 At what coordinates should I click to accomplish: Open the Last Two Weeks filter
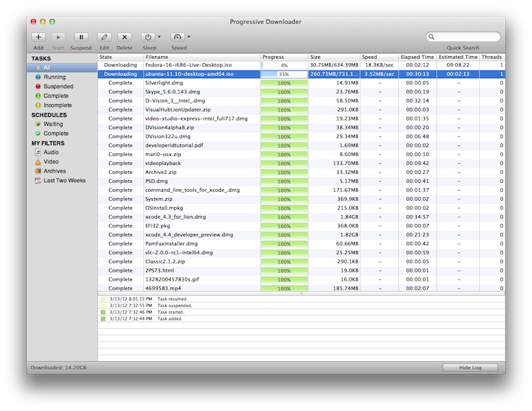64,181
